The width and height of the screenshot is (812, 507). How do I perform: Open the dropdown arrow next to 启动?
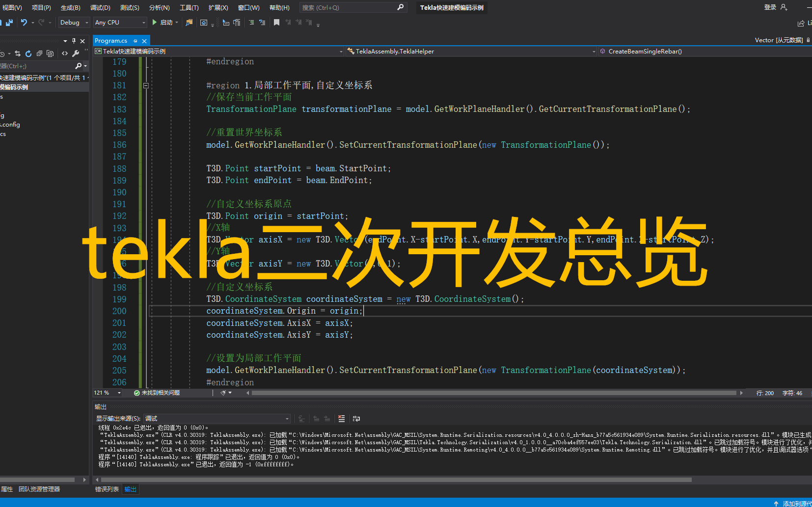[177, 23]
